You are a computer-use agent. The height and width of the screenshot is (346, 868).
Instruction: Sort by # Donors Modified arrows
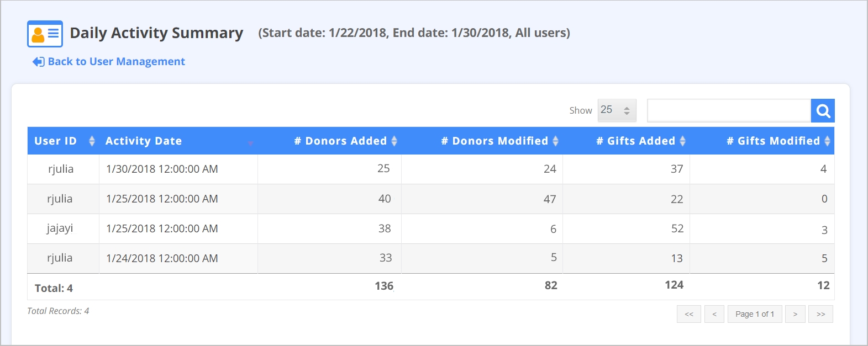555,141
